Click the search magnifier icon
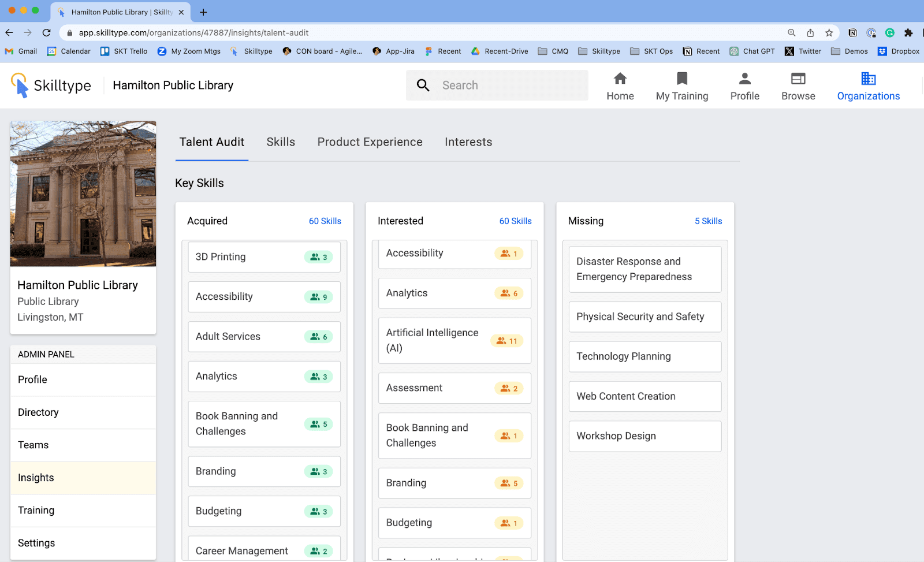 click(423, 85)
